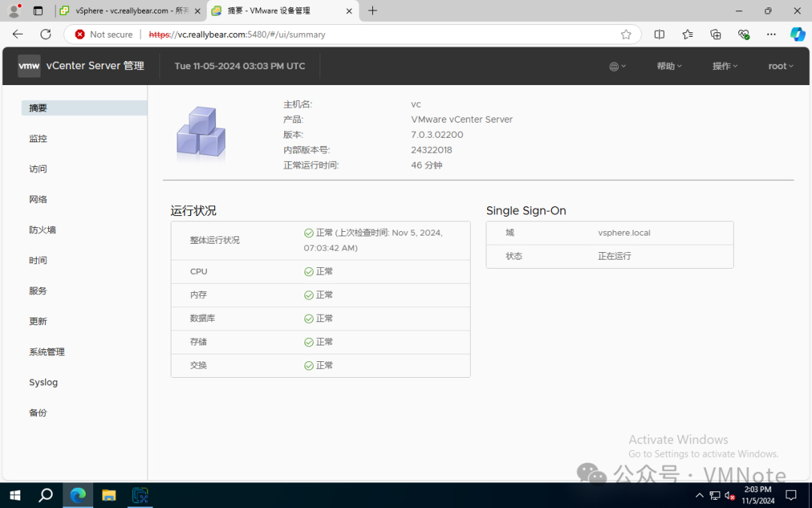Open browser essentials heart icon
The height and width of the screenshot is (508, 812).
[744, 34]
